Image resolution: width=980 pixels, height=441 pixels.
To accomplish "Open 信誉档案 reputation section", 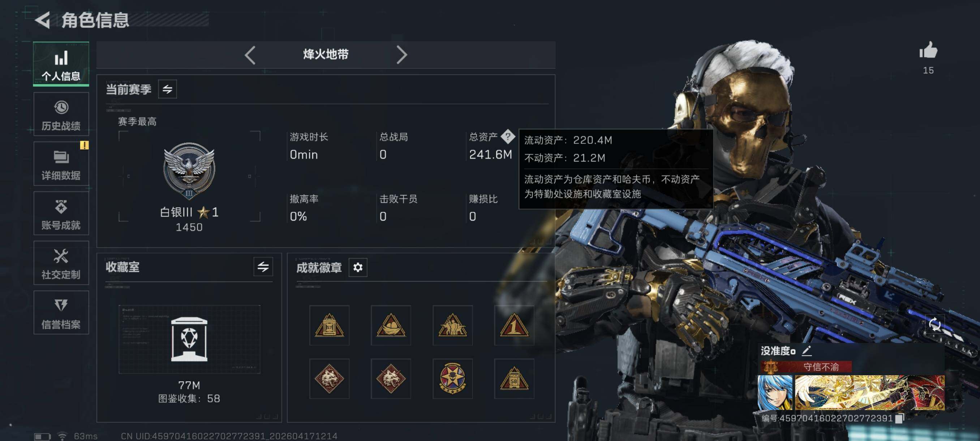I will tap(61, 313).
